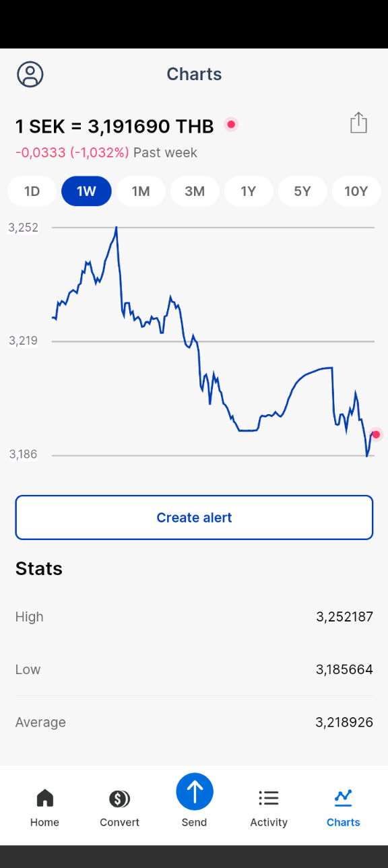Tap the Average stat row
This screenshot has width=388, height=868.
(x=194, y=723)
